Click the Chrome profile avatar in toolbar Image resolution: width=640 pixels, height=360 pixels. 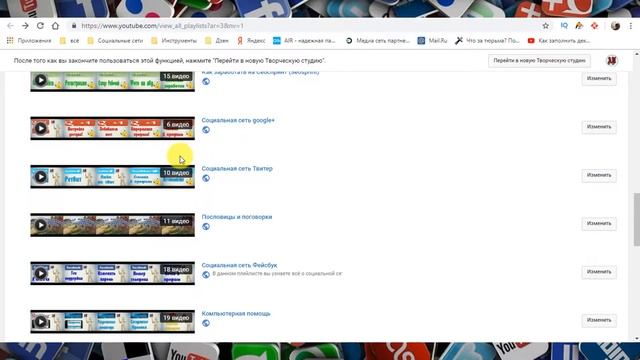click(616, 26)
